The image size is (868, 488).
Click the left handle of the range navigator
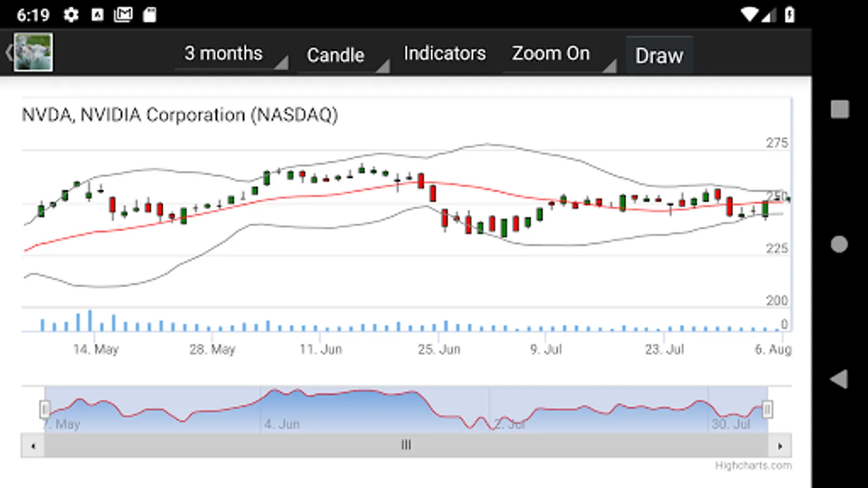pyautogui.click(x=44, y=409)
